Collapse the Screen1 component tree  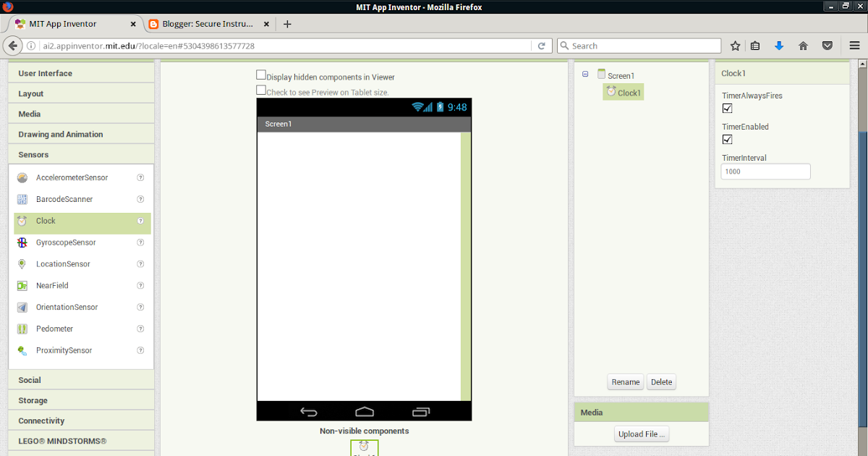coord(584,75)
